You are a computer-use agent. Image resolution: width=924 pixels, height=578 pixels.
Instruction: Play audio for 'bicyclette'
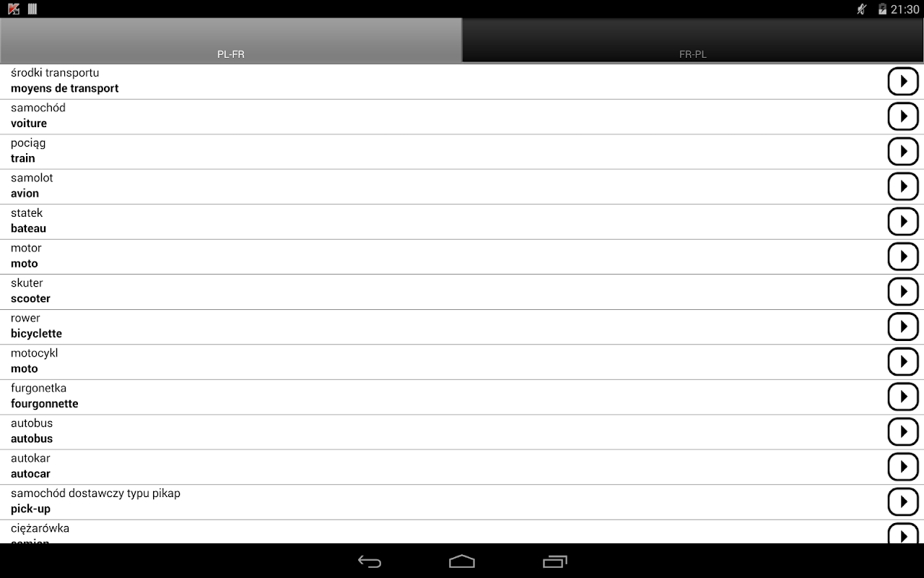point(903,327)
